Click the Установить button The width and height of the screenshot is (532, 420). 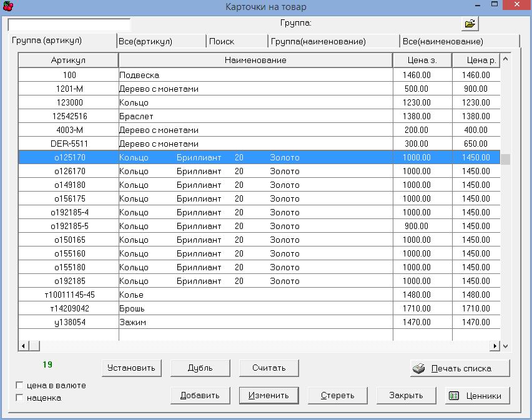pos(131,368)
